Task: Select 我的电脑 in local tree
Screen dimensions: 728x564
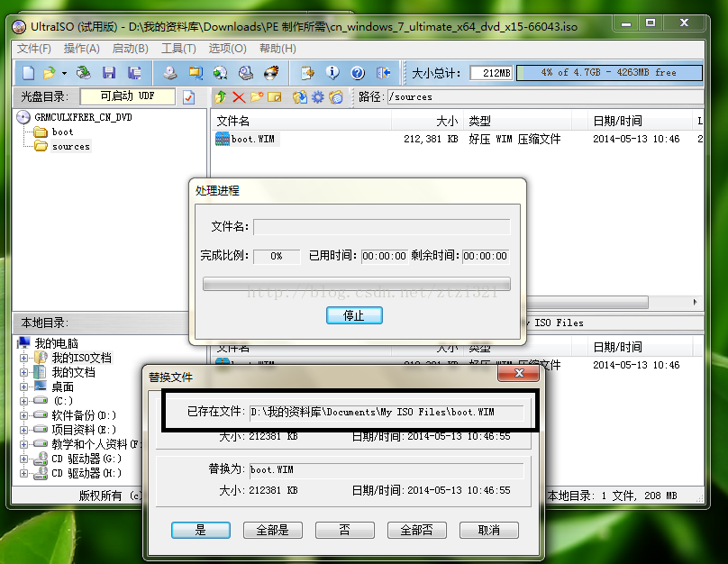Action: click(x=56, y=343)
